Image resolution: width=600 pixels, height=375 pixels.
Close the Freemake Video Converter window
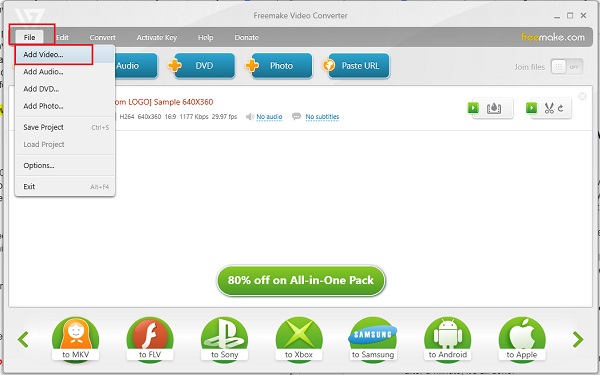click(x=584, y=16)
